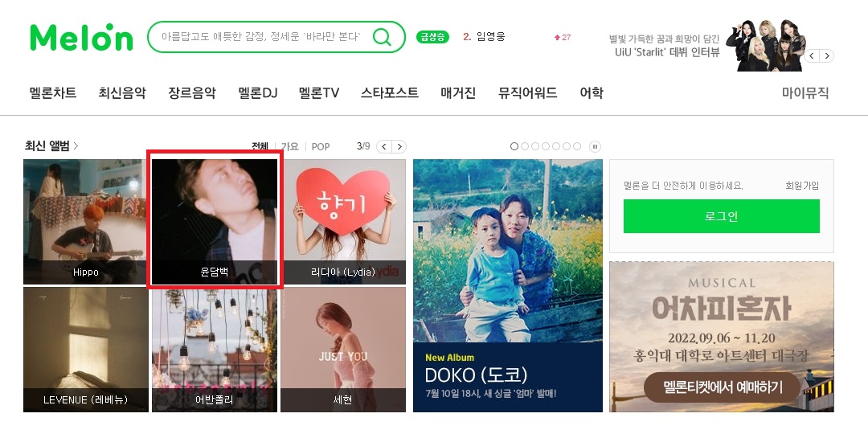
Task: Click the 회원가입 link
Action: pyautogui.click(x=802, y=186)
